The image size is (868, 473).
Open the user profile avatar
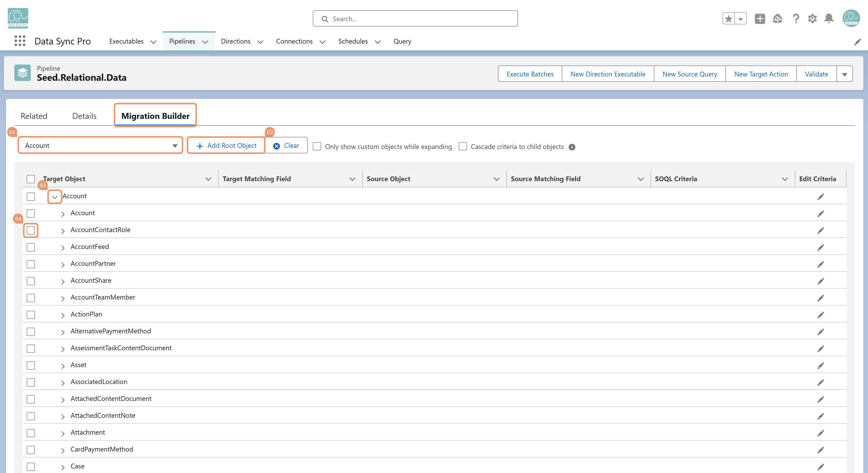(851, 18)
